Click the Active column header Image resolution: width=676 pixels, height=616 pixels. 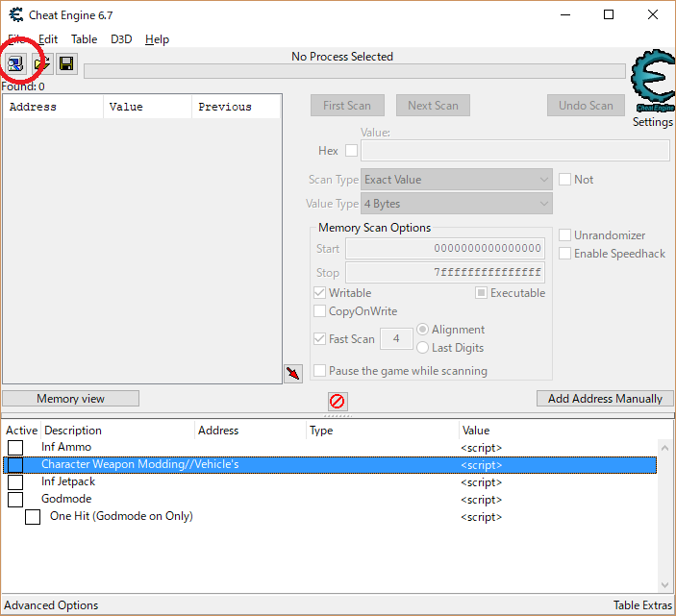tap(21, 431)
